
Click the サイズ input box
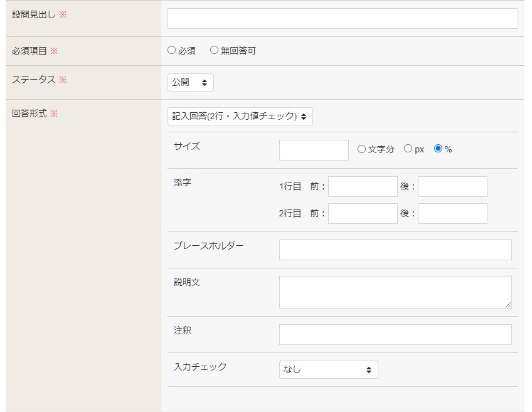tap(314, 151)
